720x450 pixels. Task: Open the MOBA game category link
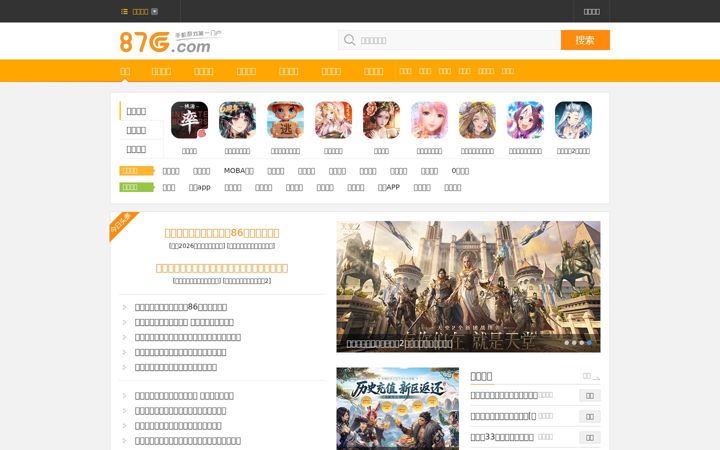coord(239,171)
